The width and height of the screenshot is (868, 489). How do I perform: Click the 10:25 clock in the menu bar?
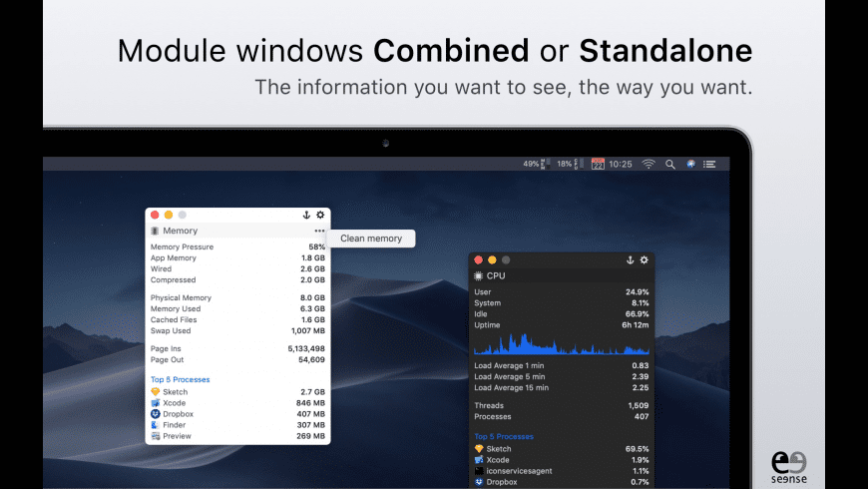point(621,164)
